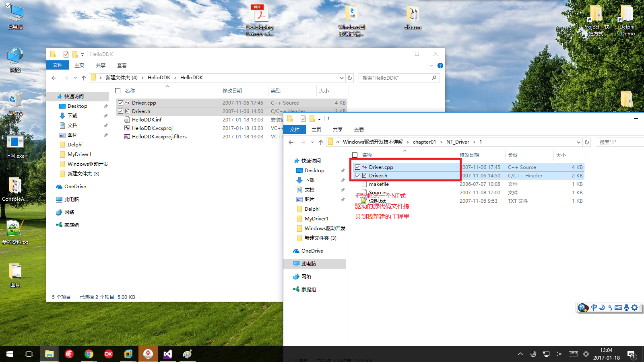Show hidden system tray icons
The image size is (644, 362).
520,354
